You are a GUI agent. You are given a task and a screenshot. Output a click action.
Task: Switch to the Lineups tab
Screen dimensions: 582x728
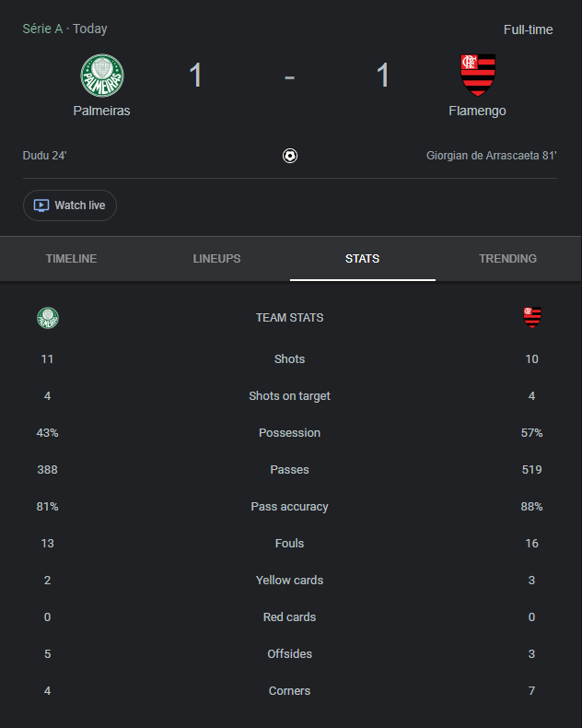216,259
